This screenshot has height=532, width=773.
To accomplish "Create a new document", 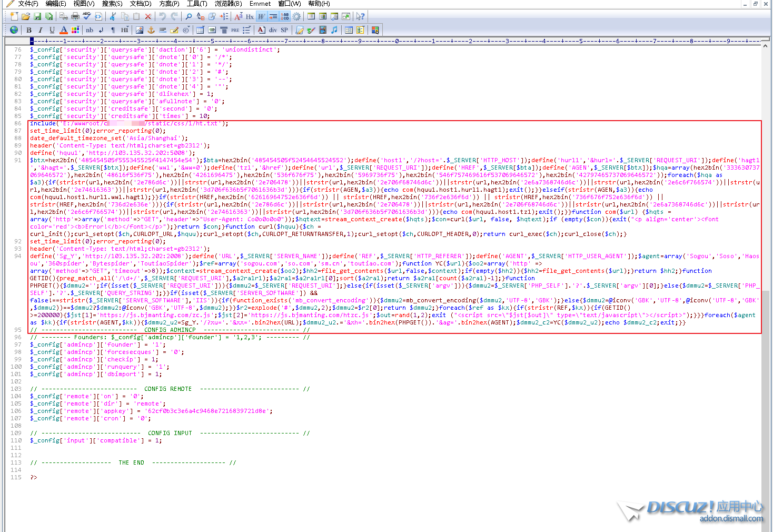I will click(x=14, y=16).
